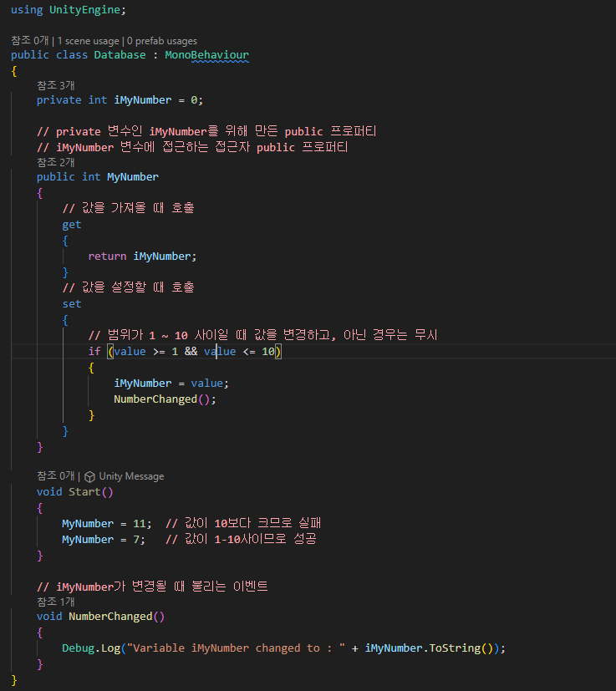This screenshot has width=616, height=691.
Task: Click iMyNumber in the private field declaration
Action: [x=143, y=100]
